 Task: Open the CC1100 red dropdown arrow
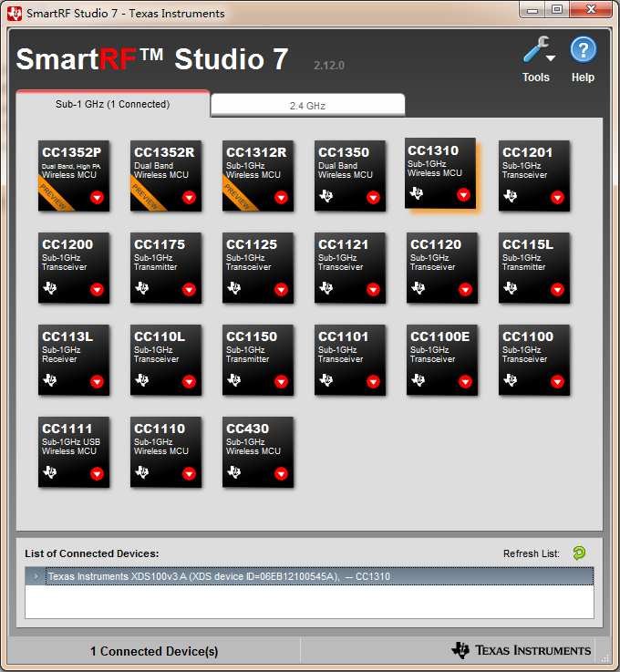coord(557,381)
